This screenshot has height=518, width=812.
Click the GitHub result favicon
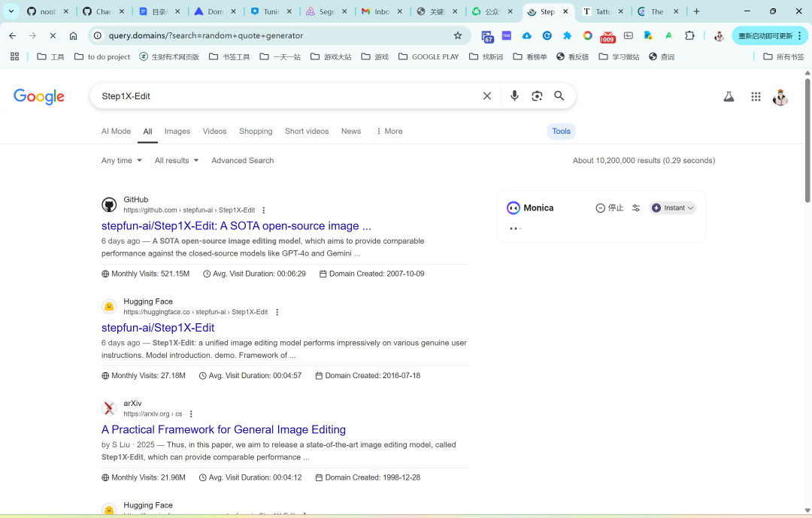(109, 204)
